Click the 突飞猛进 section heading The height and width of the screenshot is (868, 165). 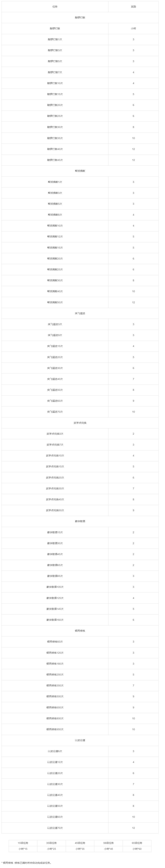pyautogui.click(x=80, y=313)
